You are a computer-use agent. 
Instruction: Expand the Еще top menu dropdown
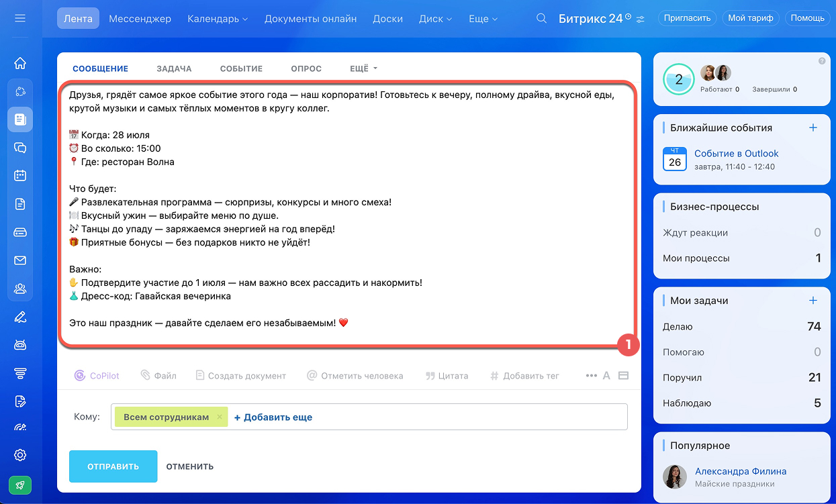483,19
